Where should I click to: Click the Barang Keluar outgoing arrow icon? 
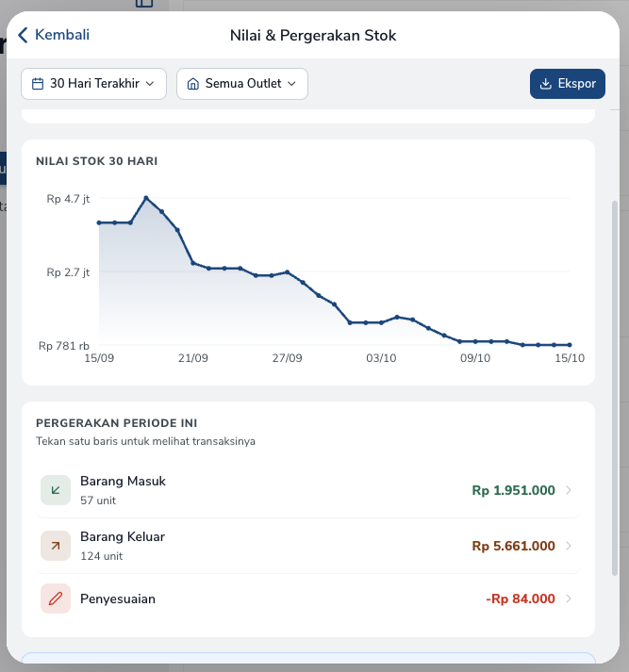[56, 546]
